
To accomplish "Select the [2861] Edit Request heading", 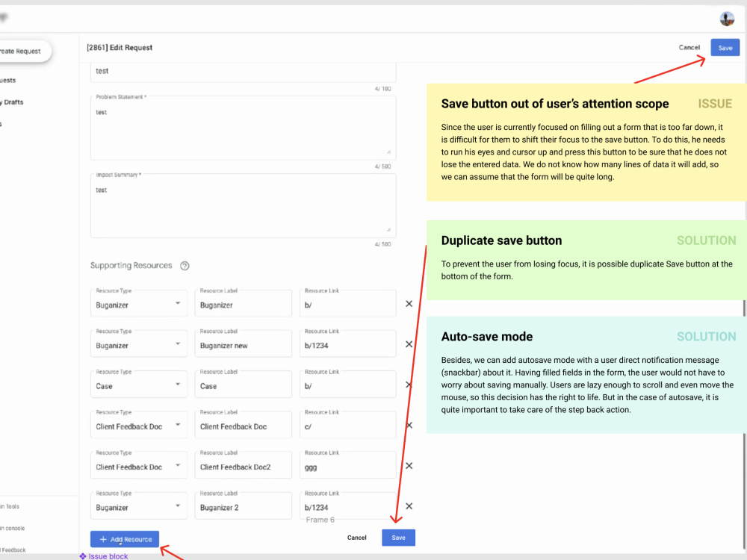I will click(120, 48).
